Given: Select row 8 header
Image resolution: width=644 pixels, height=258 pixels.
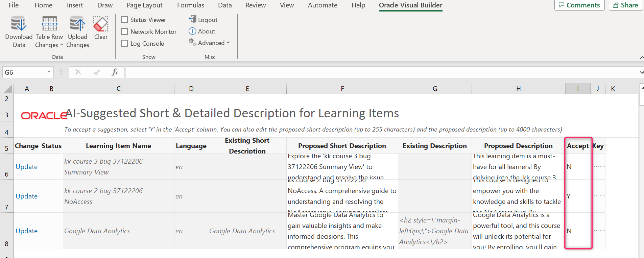Looking at the screenshot, I should 6,231.
